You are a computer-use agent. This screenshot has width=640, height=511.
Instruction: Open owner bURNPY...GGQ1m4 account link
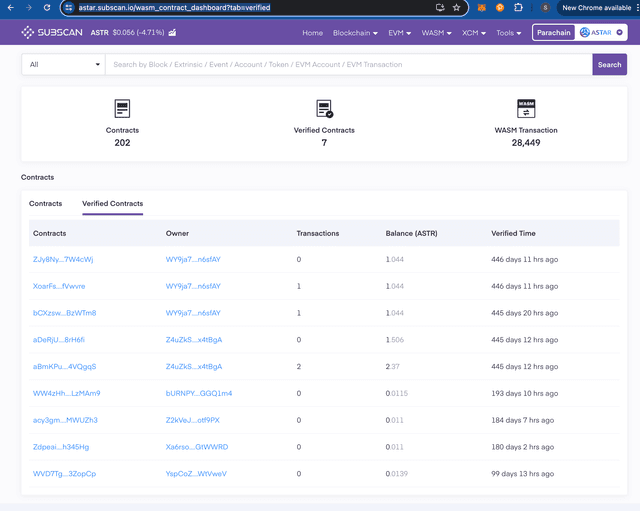pos(199,393)
